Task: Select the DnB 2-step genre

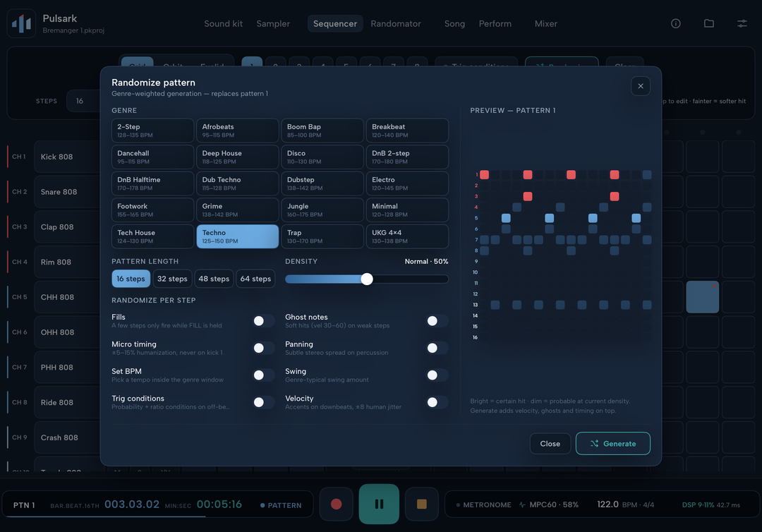Action: 407,157
